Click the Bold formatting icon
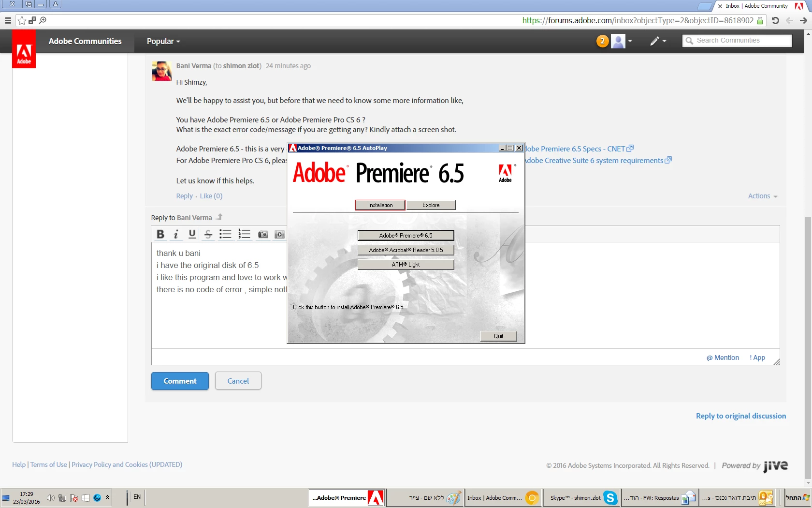 tap(160, 234)
